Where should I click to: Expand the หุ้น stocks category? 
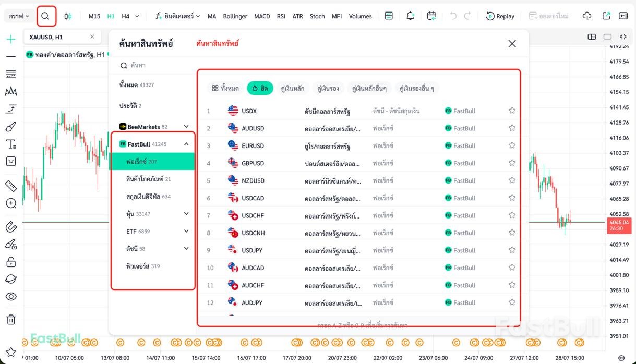[186, 214]
